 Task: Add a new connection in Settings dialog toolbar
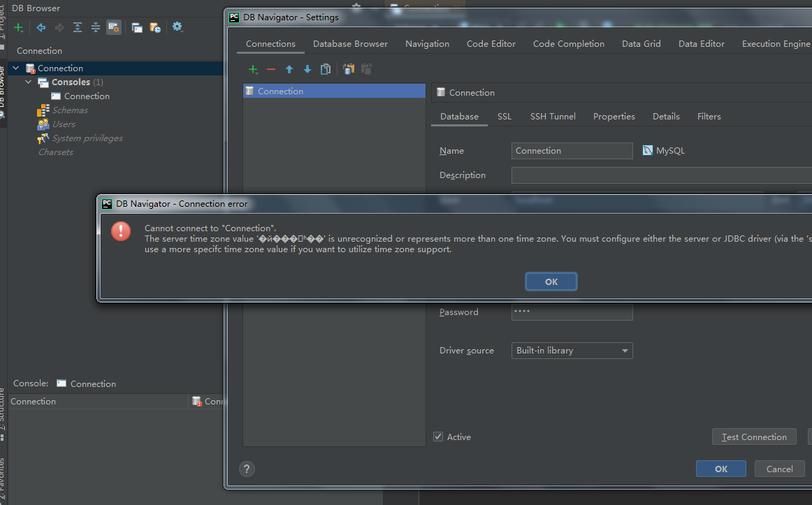[253, 69]
